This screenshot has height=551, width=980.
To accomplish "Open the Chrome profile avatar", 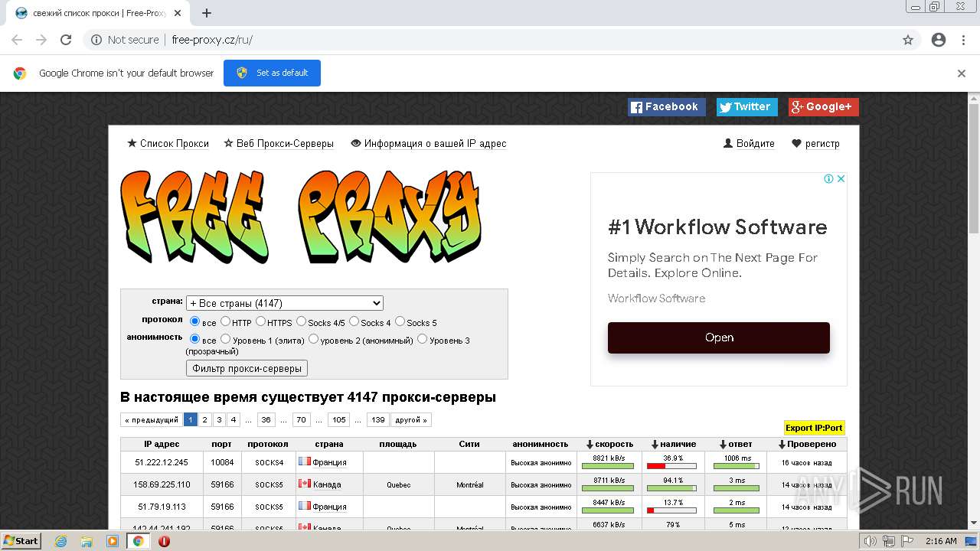I will tap(939, 40).
